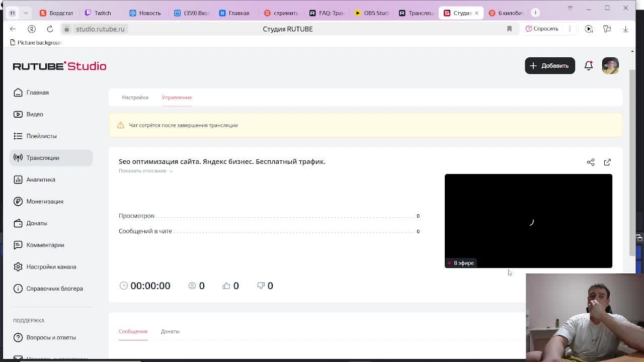Viewport: 644px width, 362px height.
Task: Open the browser menu dots
Action: click(x=570, y=29)
